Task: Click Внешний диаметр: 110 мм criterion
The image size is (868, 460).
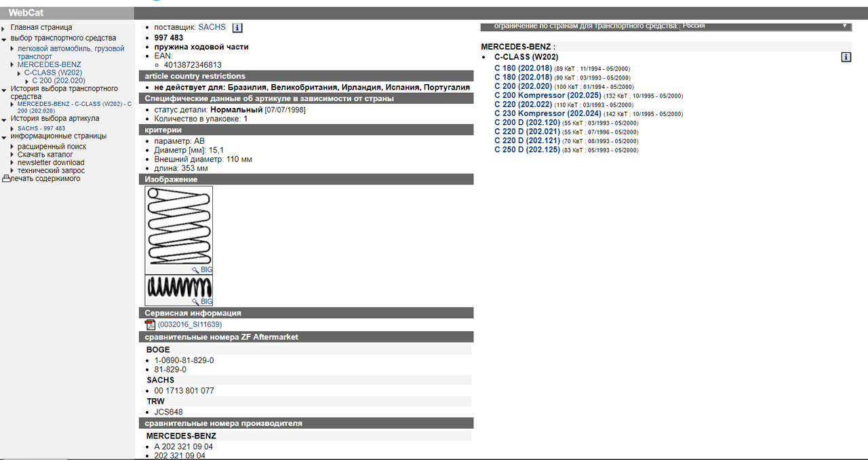Action: click(203, 159)
